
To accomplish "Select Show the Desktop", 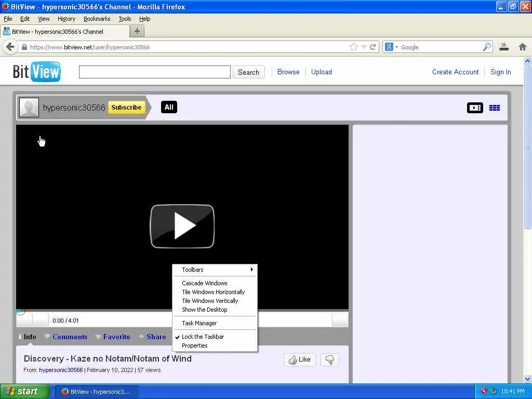I will pyautogui.click(x=215, y=310).
